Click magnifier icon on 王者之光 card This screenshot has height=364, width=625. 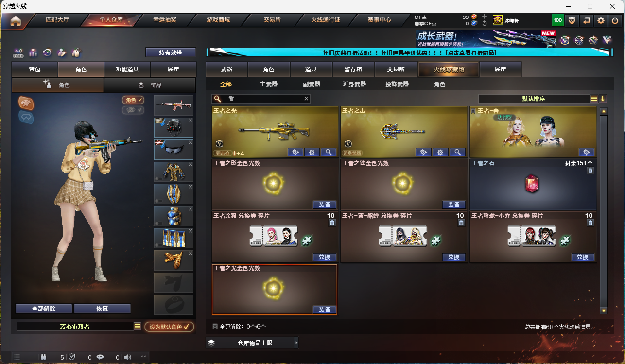tap(329, 152)
